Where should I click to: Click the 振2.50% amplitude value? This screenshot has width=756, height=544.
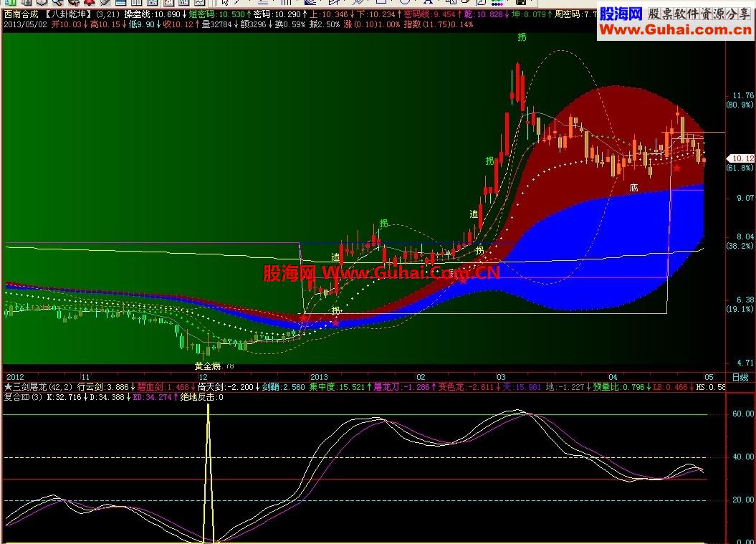point(325,24)
